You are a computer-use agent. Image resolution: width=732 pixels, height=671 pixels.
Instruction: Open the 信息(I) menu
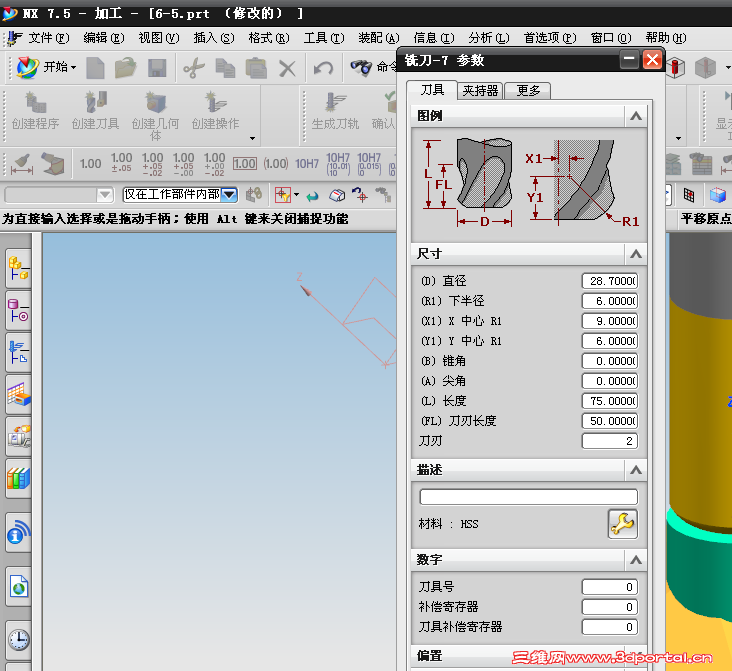[x=434, y=38]
